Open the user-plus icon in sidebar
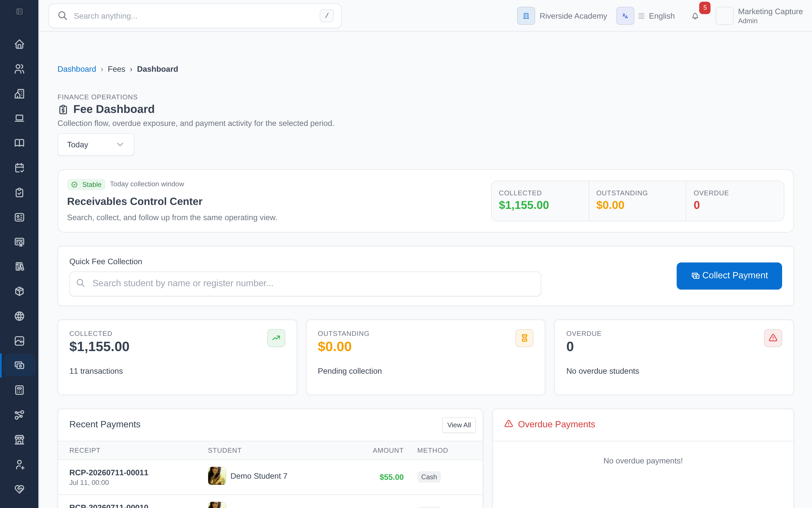The image size is (812, 508). tap(19, 464)
